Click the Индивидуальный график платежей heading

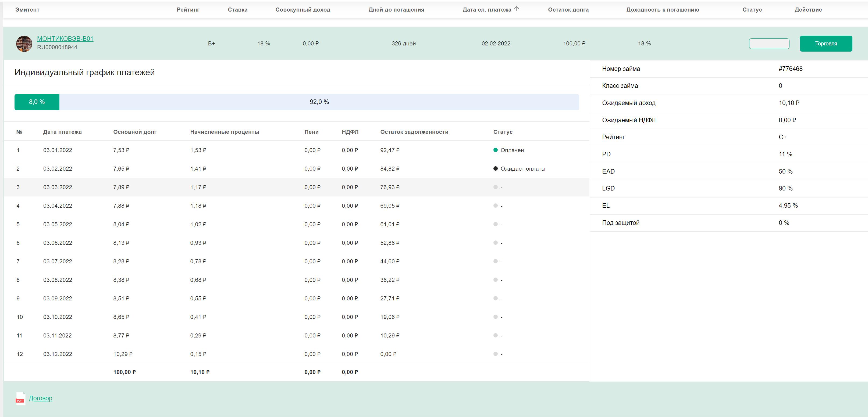[85, 73]
